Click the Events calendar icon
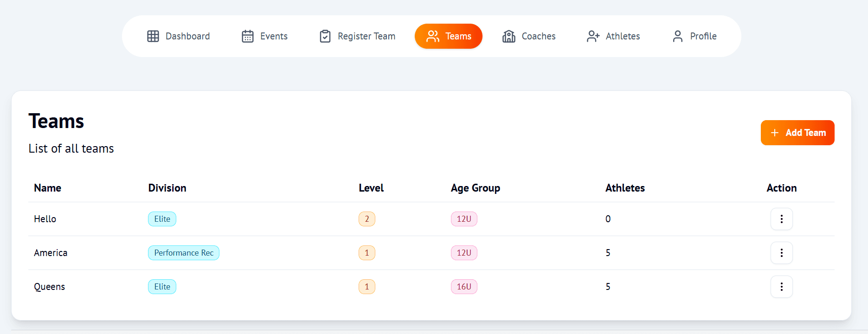The width and height of the screenshot is (868, 334). pos(248,36)
